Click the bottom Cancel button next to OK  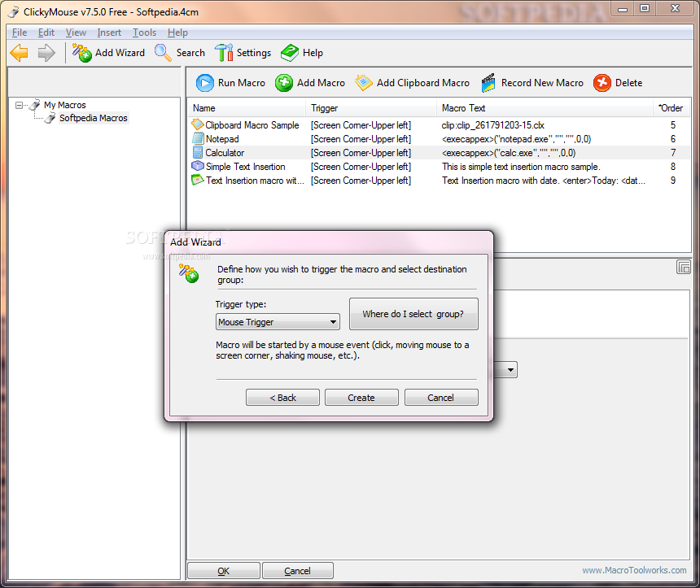(297, 571)
